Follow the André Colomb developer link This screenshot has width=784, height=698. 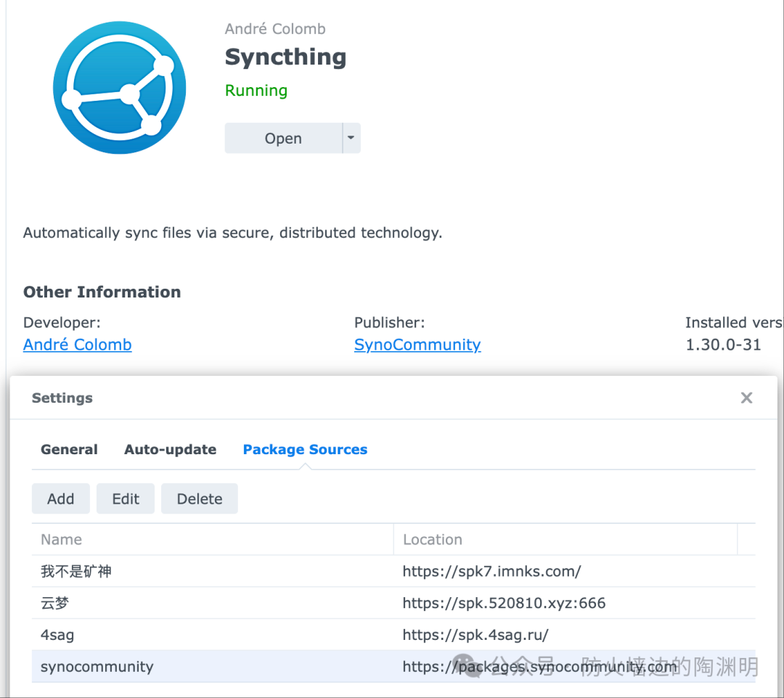click(x=78, y=345)
